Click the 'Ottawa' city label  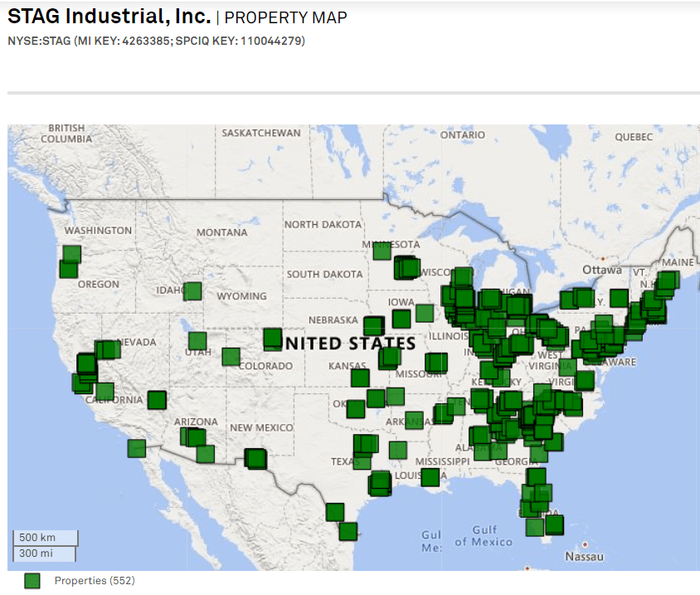tap(602, 270)
